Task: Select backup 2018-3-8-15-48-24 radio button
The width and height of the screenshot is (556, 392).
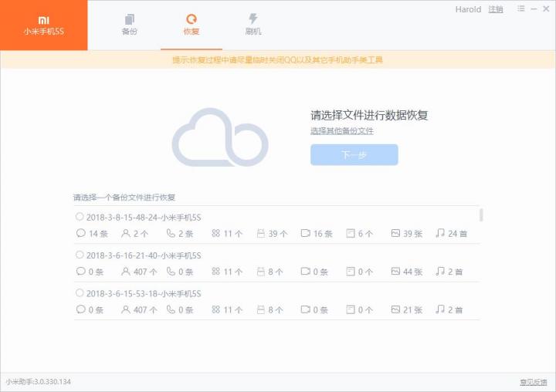Action: 80,217
